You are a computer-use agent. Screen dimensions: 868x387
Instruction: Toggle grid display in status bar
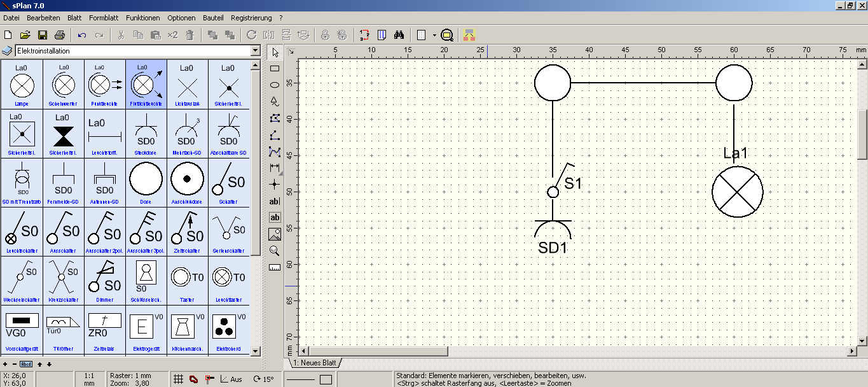(x=179, y=379)
